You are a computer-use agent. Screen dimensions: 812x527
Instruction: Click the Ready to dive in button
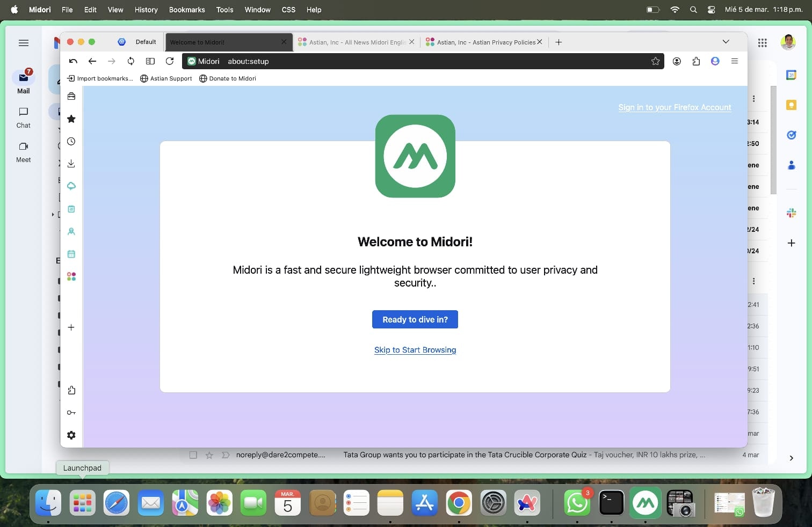(x=415, y=319)
